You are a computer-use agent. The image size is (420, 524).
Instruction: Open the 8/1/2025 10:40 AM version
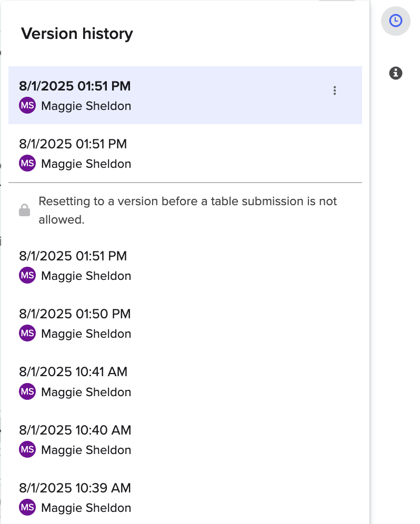(x=75, y=430)
